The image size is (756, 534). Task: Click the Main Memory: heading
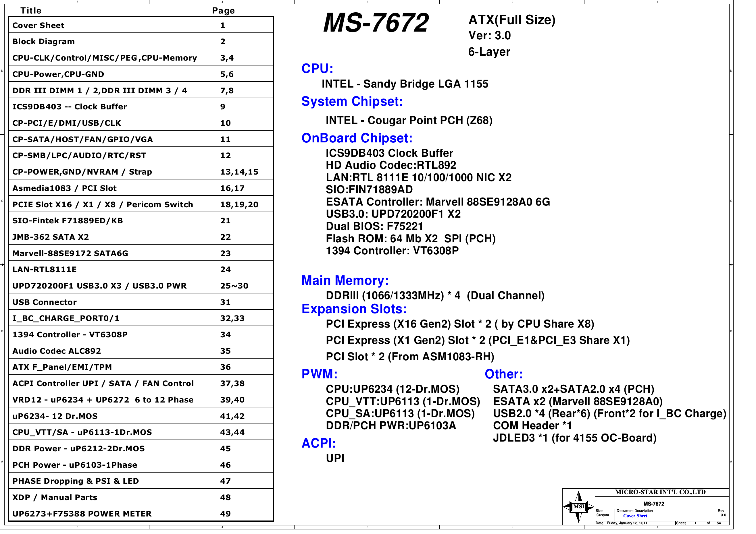tap(345, 280)
